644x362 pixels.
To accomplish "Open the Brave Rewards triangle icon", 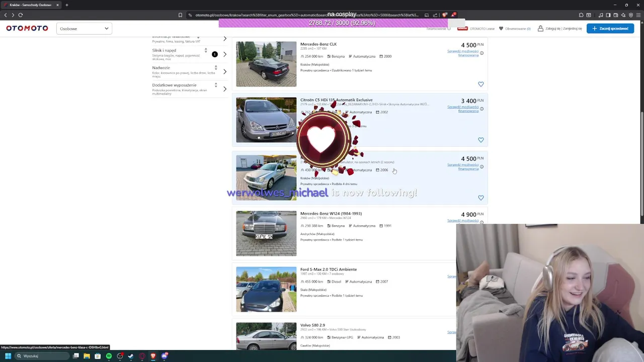I will click(x=453, y=15).
